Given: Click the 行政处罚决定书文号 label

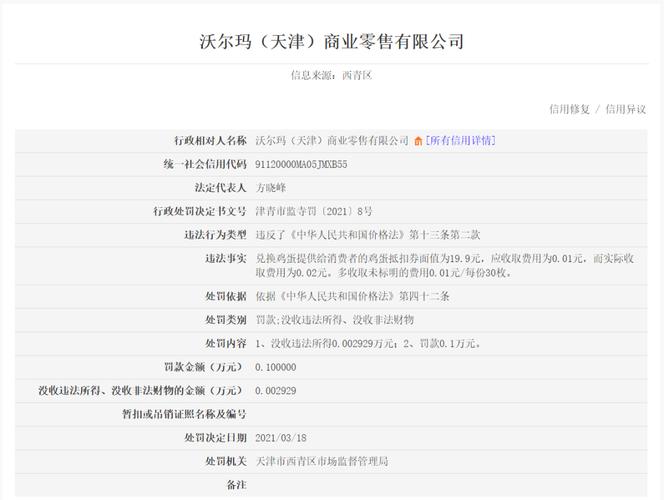Looking at the screenshot, I should [200, 211].
